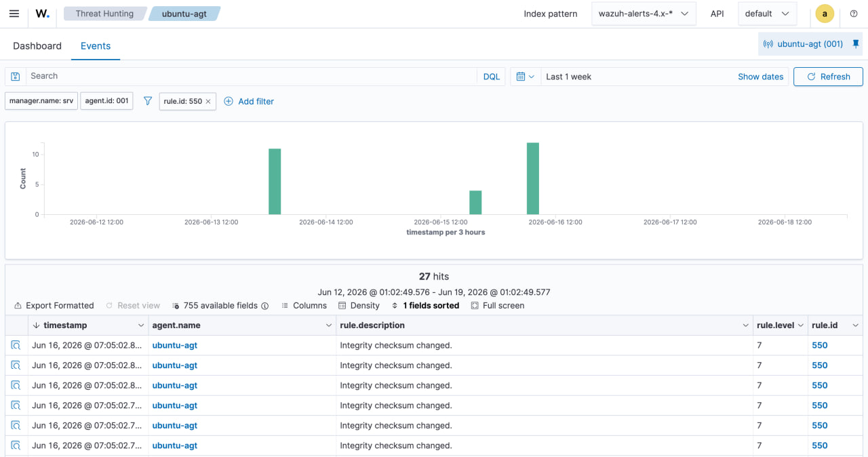Click the Wazuh logo home icon
The height and width of the screenshot is (457, 868).
tap(43, 14)
